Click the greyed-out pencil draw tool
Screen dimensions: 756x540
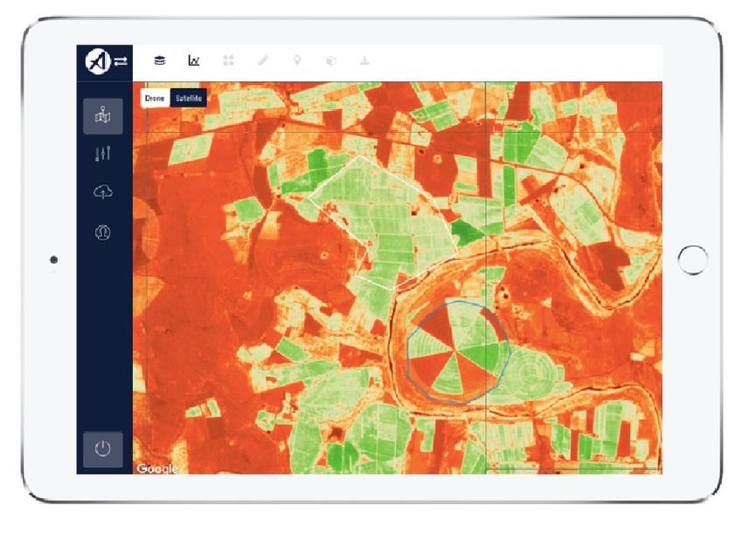click(262, 61)
